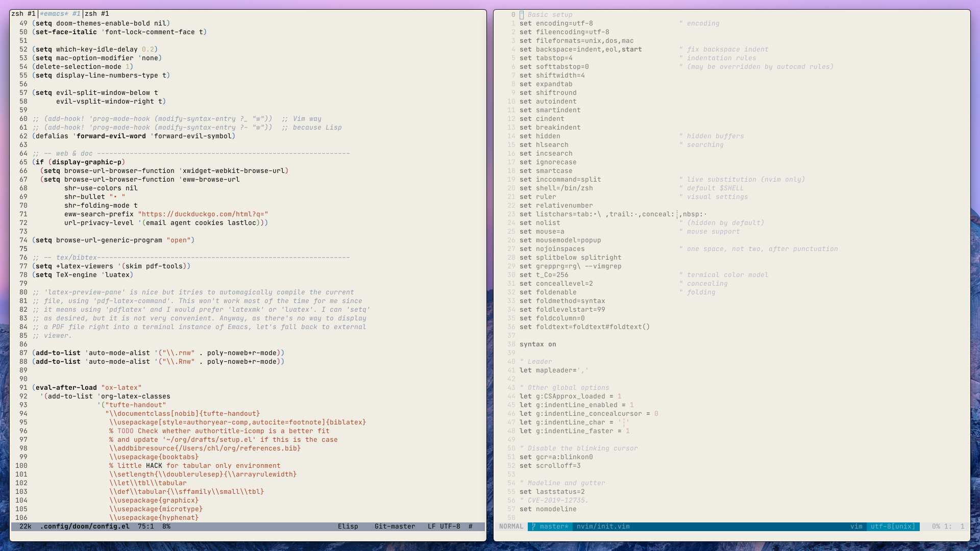The image size is (980, 551).
Task: Place cursor on "syntax on" line
Action: [537, 344]
